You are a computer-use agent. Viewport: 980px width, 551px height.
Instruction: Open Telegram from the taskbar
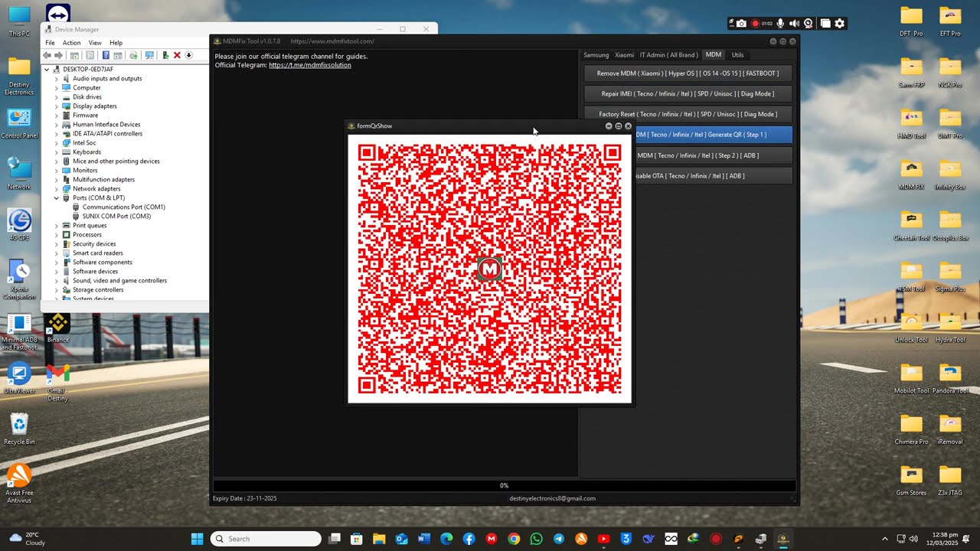558,539
